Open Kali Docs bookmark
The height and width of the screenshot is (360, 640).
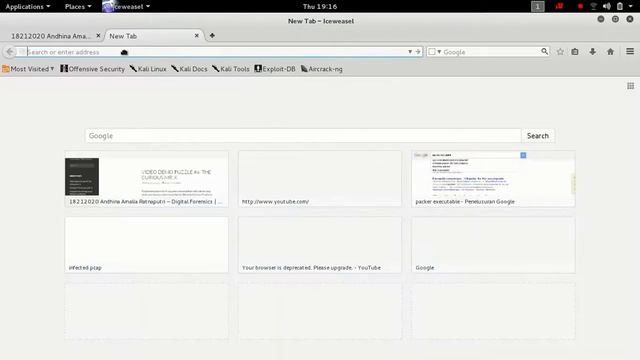click(x=189, y=69)
